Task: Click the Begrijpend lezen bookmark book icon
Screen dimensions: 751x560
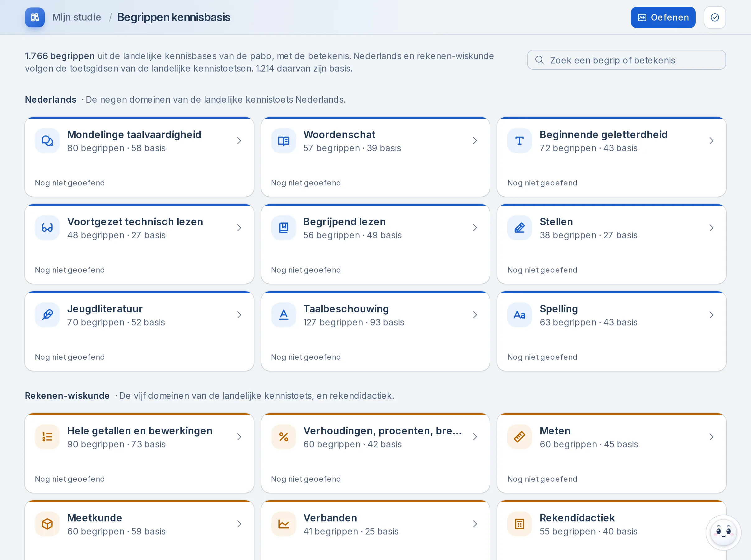Action: [284, 228]
